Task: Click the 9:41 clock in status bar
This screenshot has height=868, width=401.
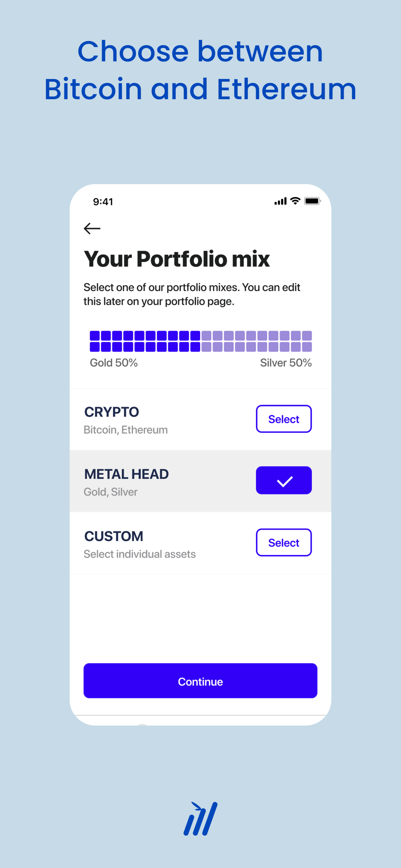Action: coord(103,202)
